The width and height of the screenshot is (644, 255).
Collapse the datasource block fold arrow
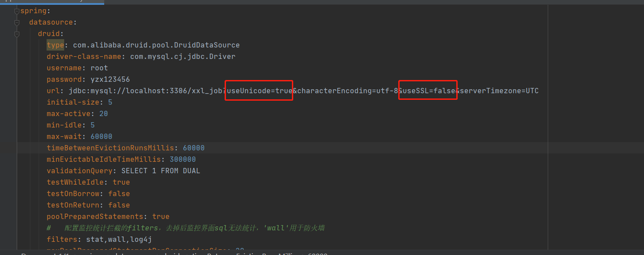pos(16,22)
